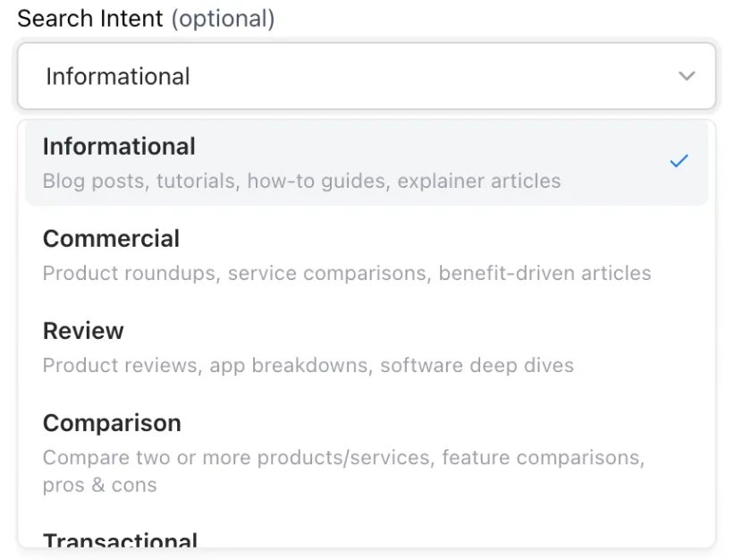Click the bold Commercial heading
This screenshot has height=560, width=735.
tap(111, 239)
